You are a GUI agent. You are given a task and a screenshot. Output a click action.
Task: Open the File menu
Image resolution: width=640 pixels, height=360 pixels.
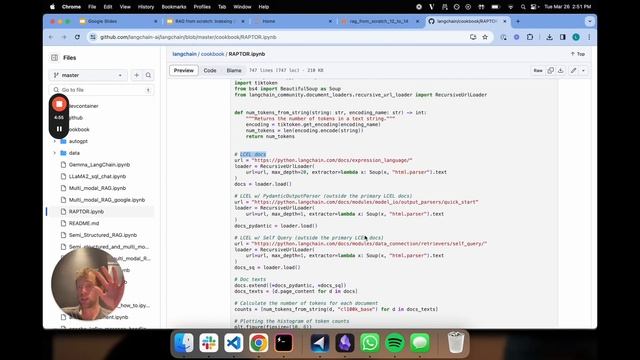coord(92,7)
